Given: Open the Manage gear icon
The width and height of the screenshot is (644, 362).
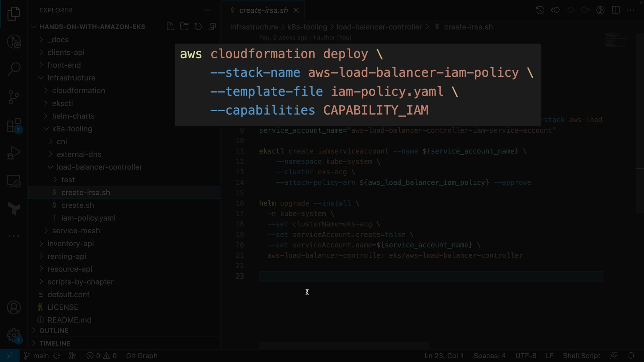Looking at the screenshot, I should click(14, 335).
